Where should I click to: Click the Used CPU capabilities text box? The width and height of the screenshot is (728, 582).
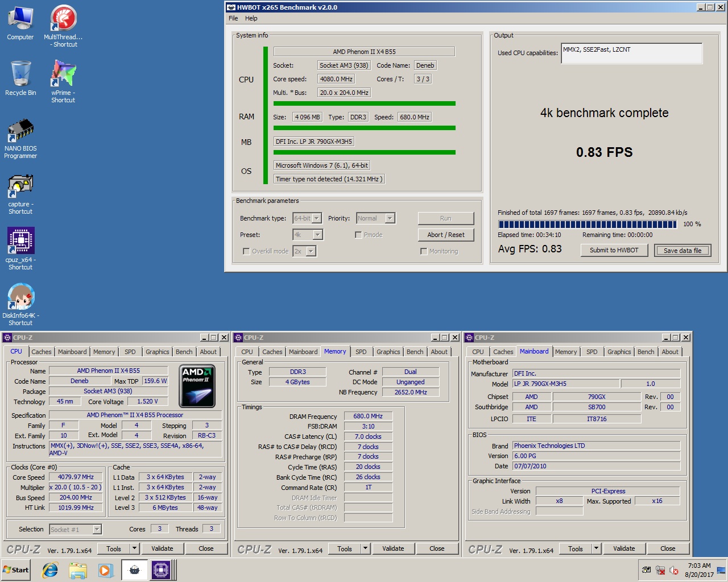click(x=631, y=53)
